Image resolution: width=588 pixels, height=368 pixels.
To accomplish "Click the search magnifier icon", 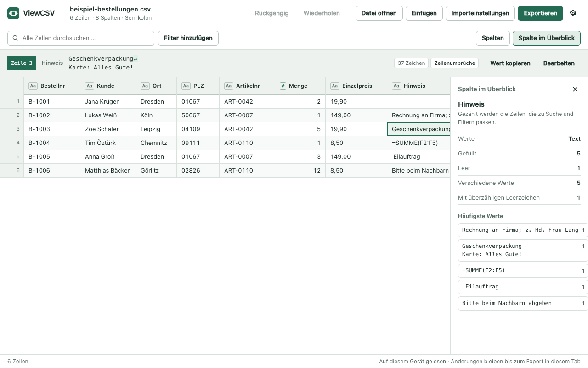I will tap(16, 38).
